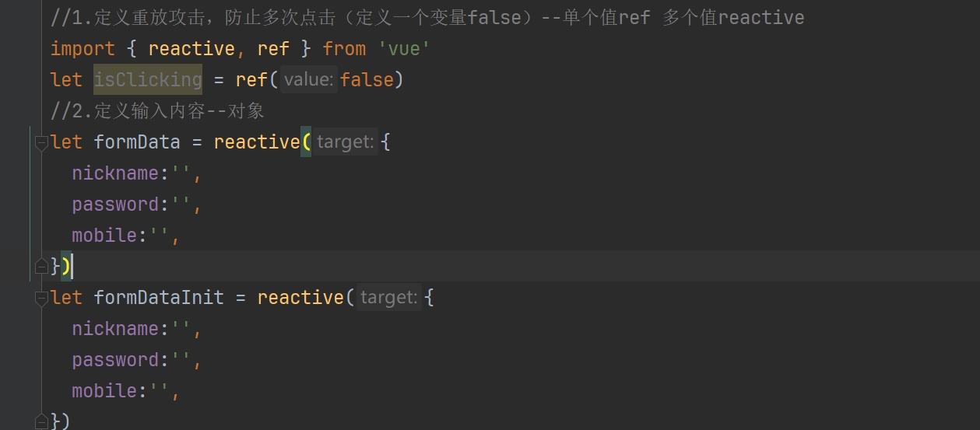Click the 'target:' hint on formDataInit line
The image size is (980, 430).
pos(389,297)
